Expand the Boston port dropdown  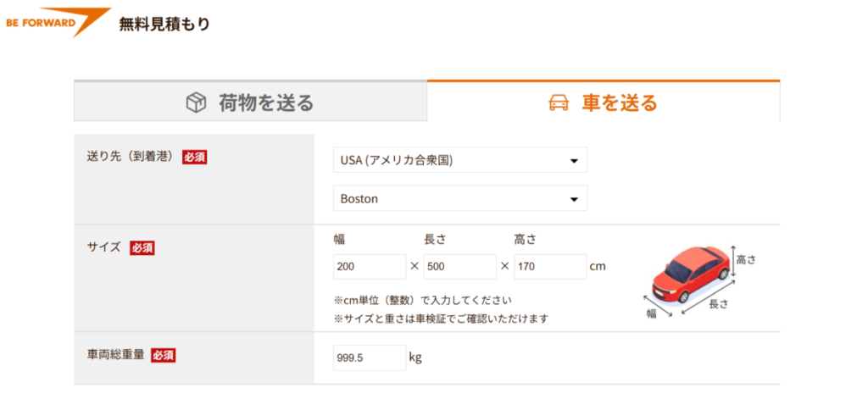[x=459, y=198]
